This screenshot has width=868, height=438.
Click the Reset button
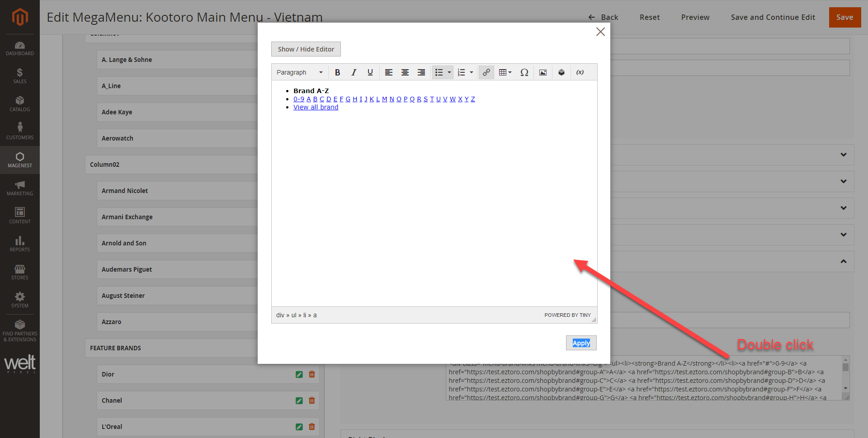pyautogui.click(x=650, y=17)
